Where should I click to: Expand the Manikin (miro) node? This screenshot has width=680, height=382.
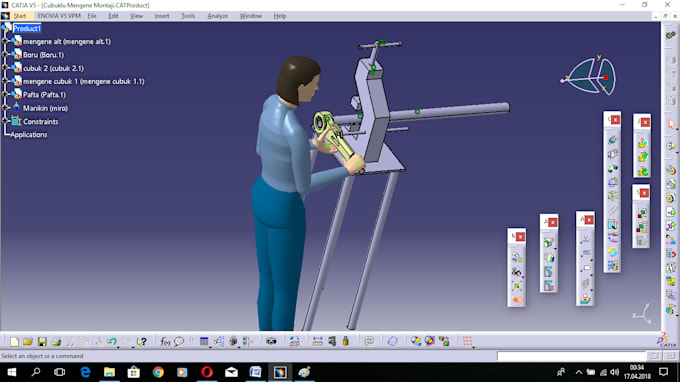[x=5, y=108]
